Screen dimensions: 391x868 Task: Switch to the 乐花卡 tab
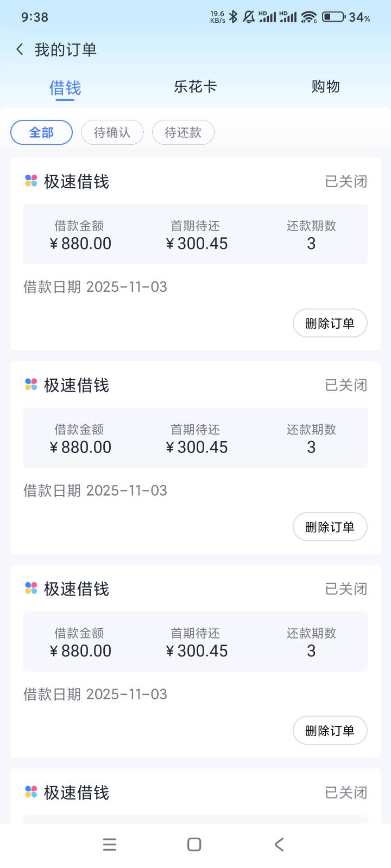(x=195, y=87)
